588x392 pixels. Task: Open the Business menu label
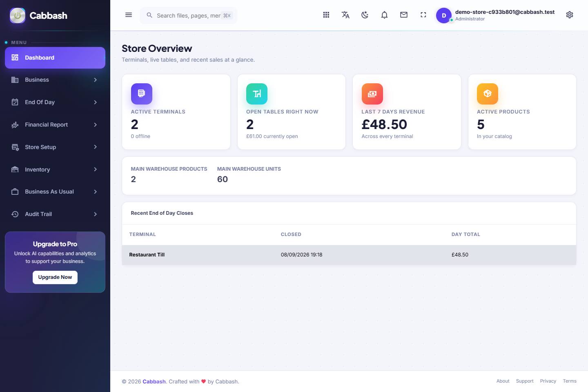click(37, 80)
